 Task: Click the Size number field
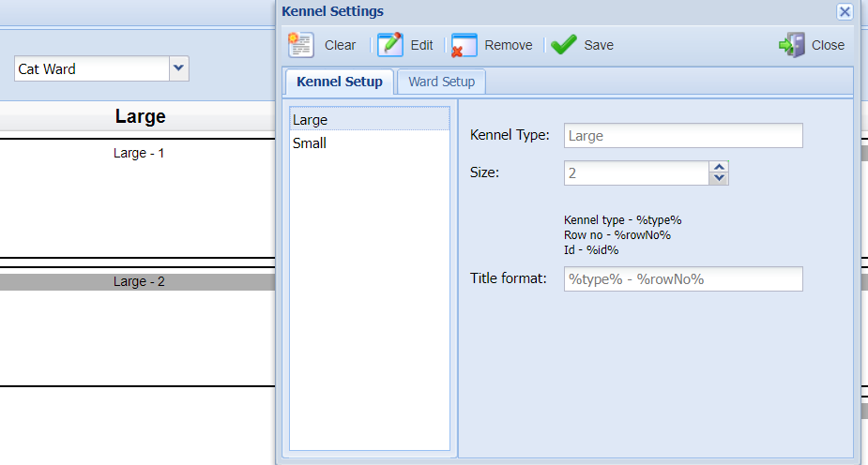click(636, 173)
